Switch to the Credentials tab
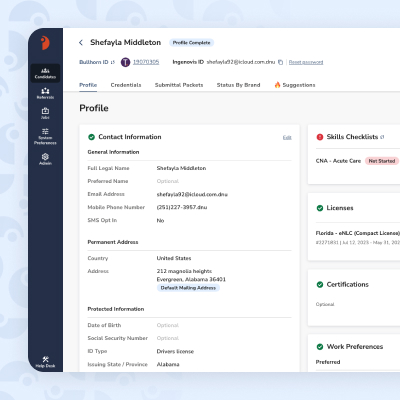 point(126,85)
